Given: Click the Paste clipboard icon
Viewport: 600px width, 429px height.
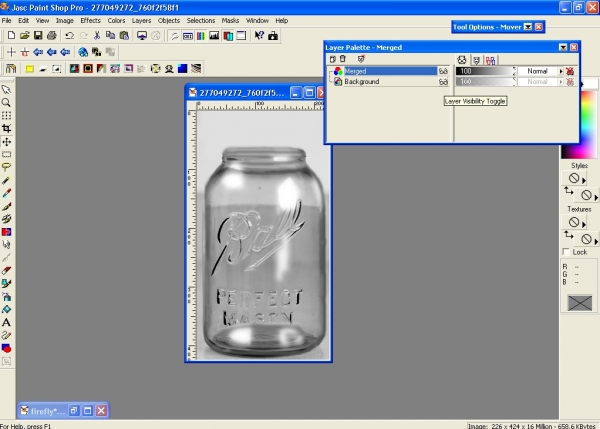Looking at the screenshot, I should 124,36.
